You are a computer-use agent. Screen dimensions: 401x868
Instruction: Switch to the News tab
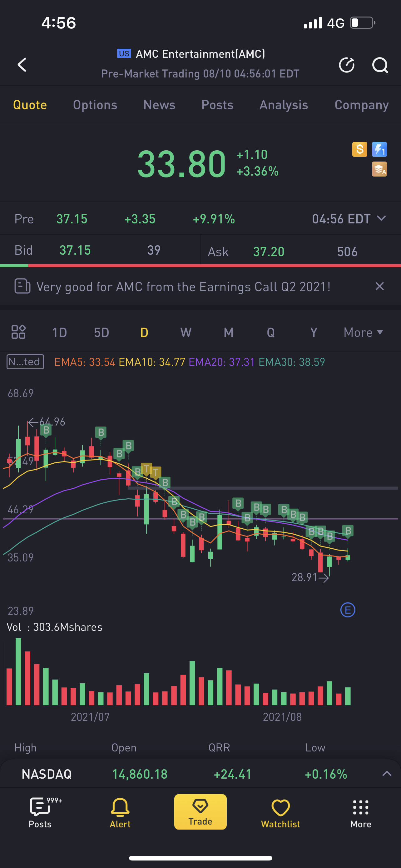tap(159, 105)
